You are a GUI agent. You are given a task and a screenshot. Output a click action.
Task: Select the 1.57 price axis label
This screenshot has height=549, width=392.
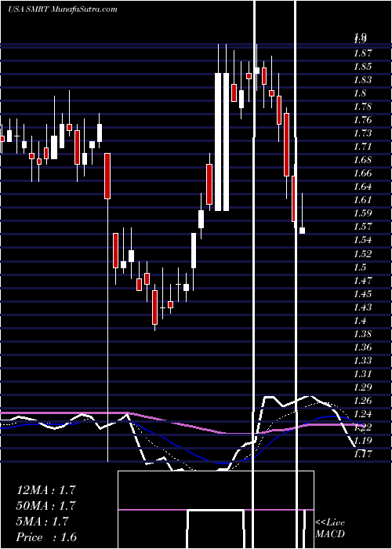(365, 227)
